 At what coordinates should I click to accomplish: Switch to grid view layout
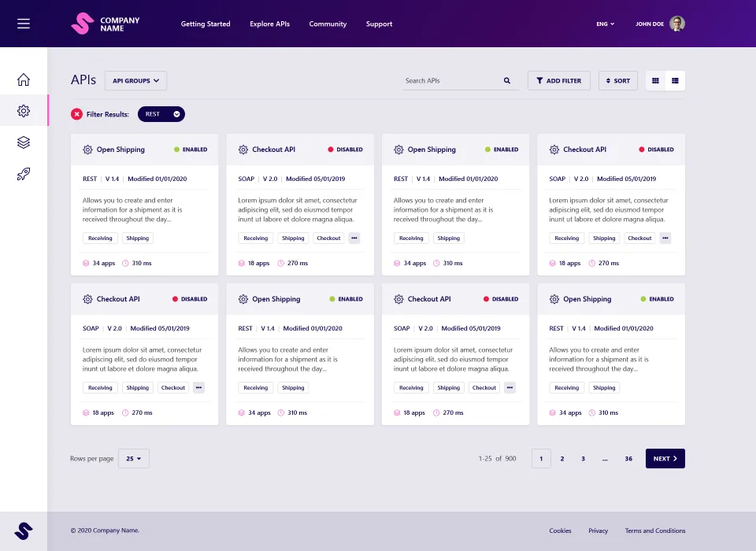(655, 80)
